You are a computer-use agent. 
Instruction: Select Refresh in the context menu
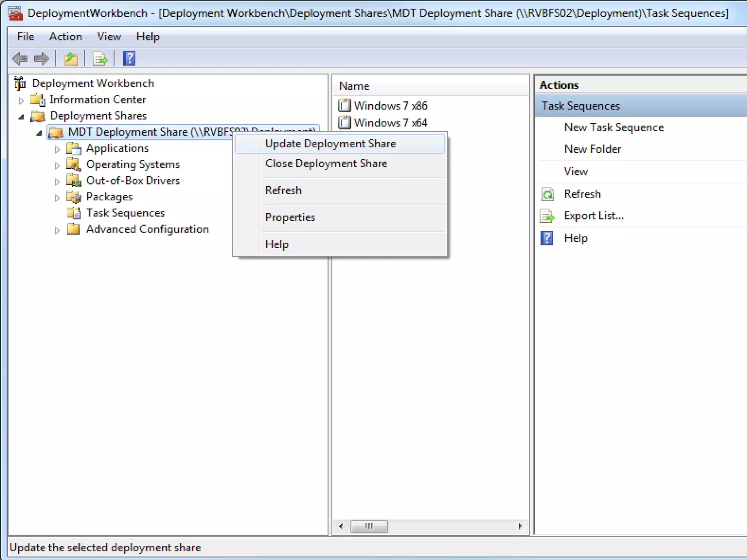point(340,190)
